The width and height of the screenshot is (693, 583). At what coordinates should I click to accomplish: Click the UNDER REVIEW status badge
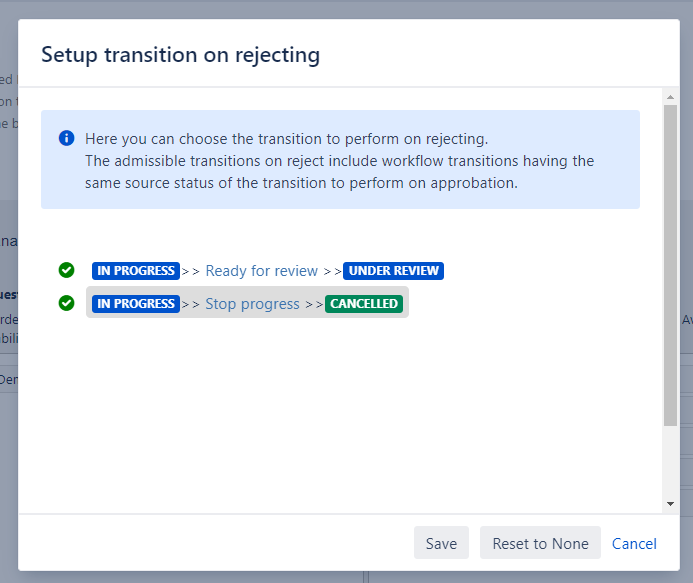393,271
